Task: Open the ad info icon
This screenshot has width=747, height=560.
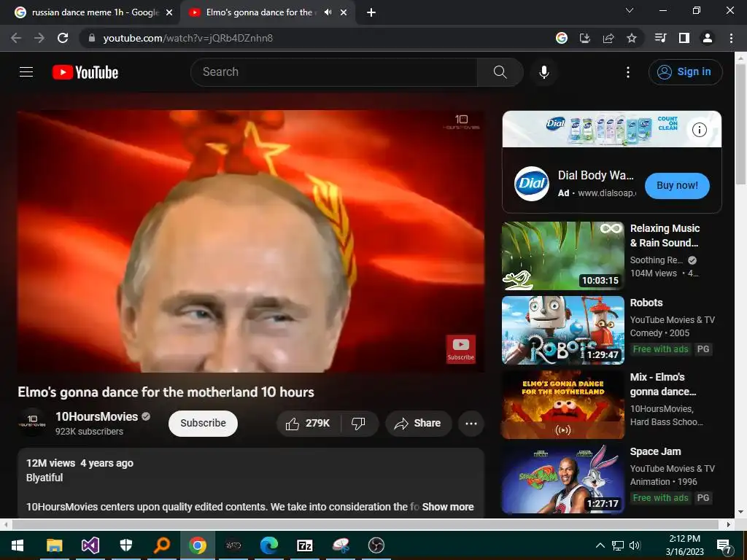Action: [699, 130]
